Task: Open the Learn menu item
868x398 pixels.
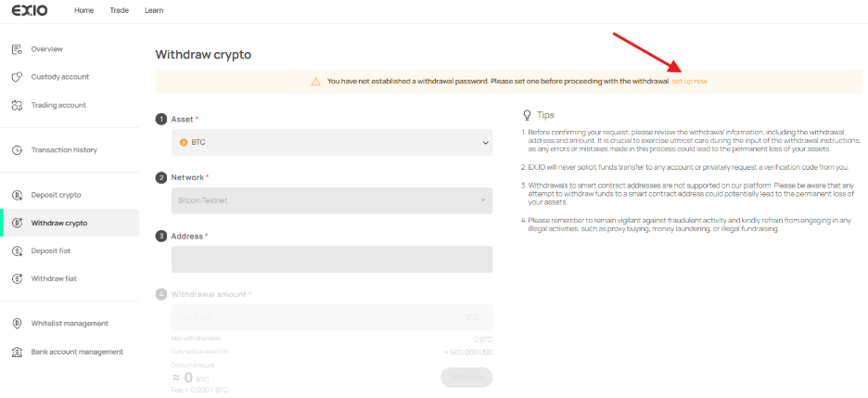Action: click(154, 10)
